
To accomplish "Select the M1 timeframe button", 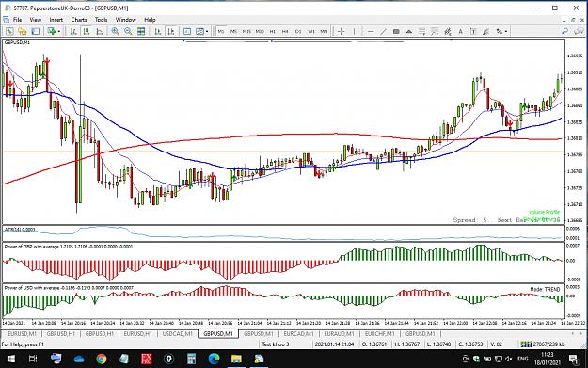I will click(221, 31).
